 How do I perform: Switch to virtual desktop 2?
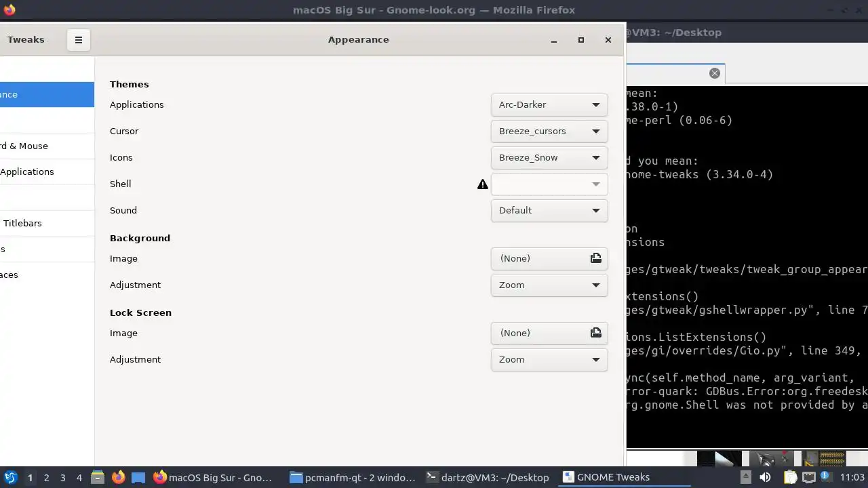point(46,477)
